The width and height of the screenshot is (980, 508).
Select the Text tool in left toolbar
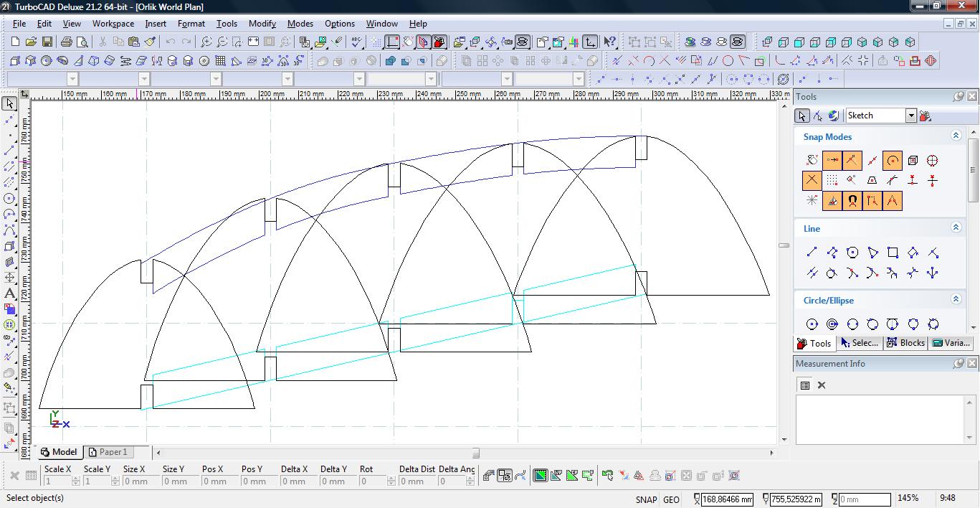point(9,293)
